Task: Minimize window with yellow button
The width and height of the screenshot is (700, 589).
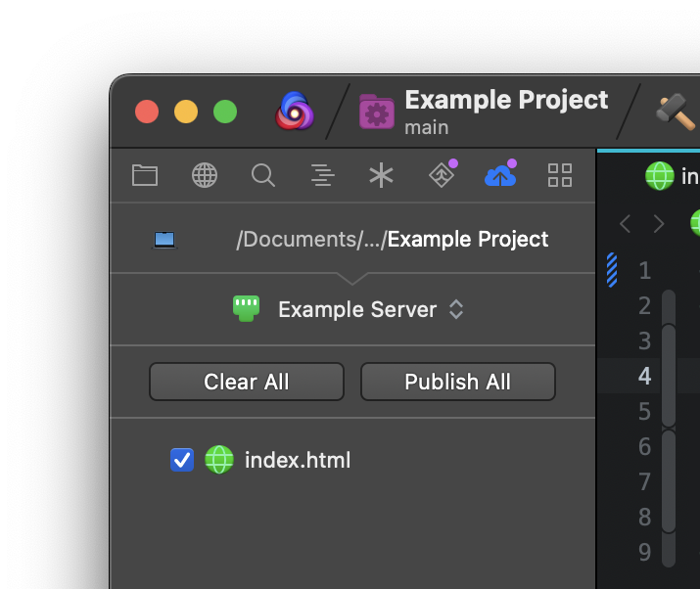Action: (x=186, y=112)
